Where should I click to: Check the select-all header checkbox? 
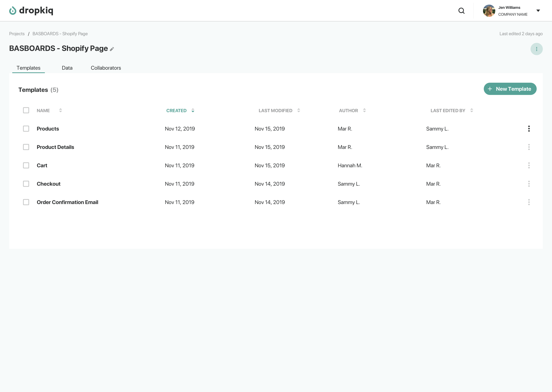coord(26,110)
